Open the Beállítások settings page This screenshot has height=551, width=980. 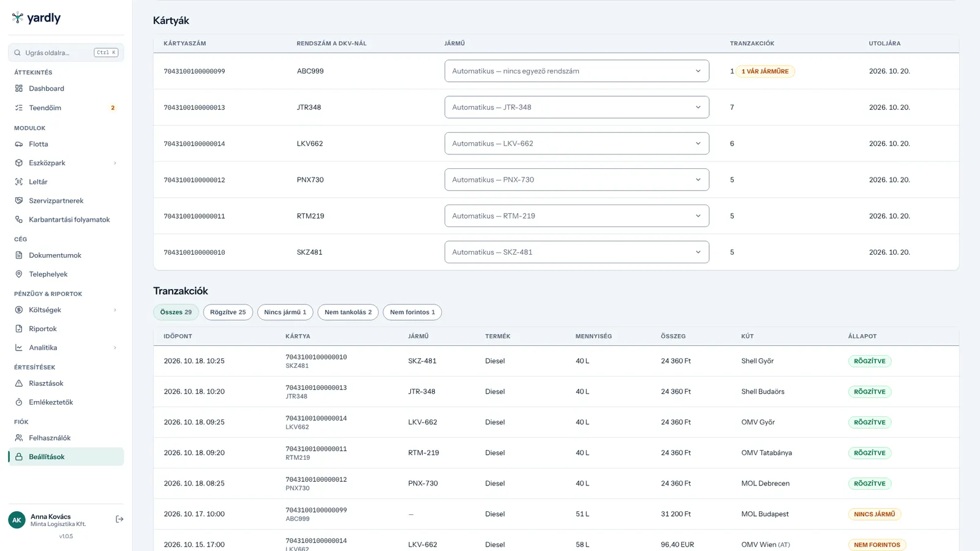pyautogui.click(x=66, y=457)
